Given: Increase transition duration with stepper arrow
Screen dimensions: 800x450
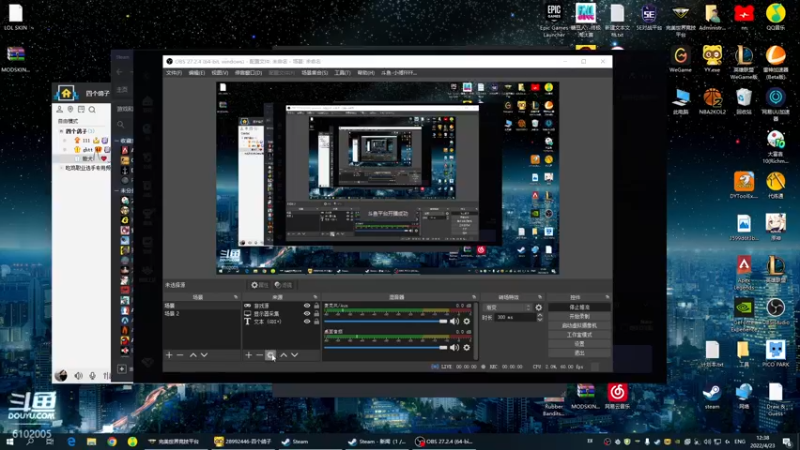Looking at the screenshot, I should (540, 315).
